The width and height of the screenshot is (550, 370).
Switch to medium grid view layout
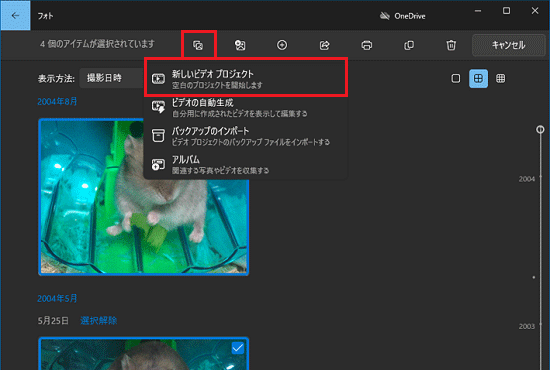pos(478,78)
